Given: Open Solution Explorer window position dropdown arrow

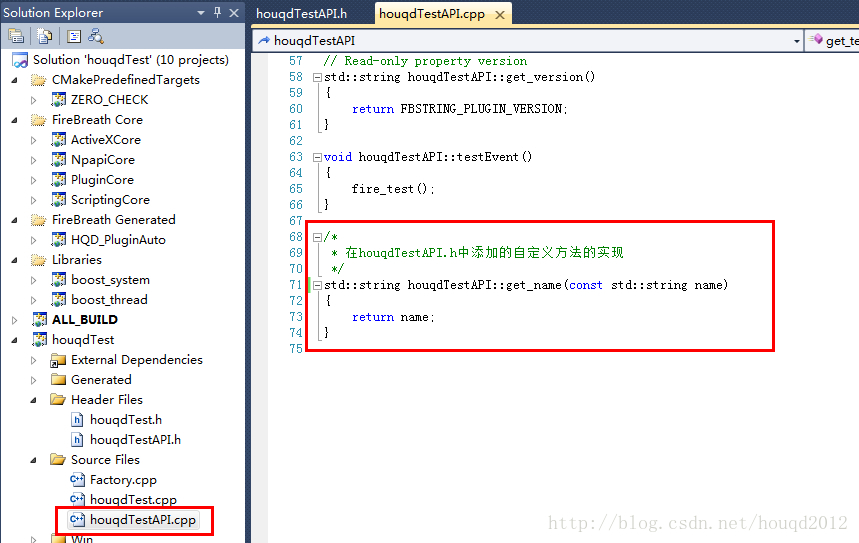Looking at the screenshot, I should (x=201, y=13).
